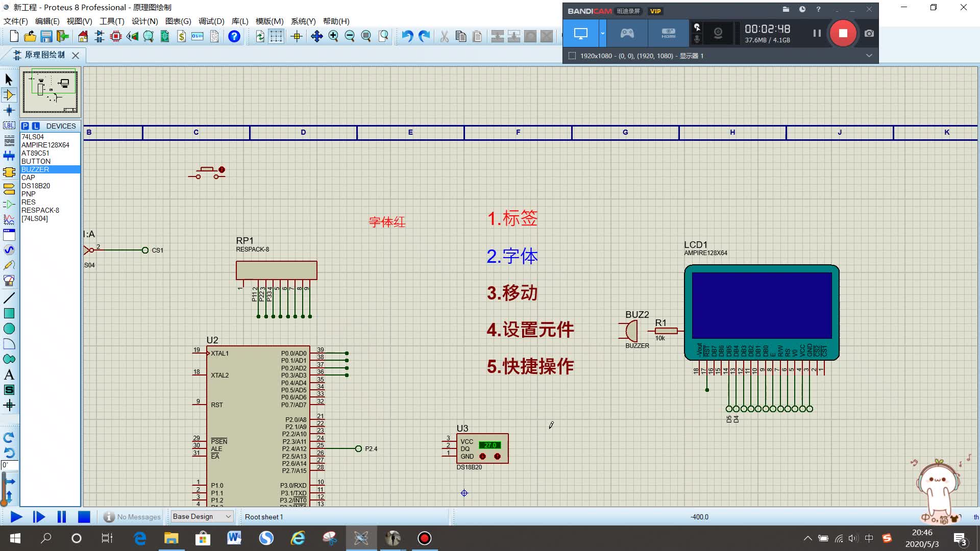
Task: Open the 调试(D) debug menu
Action: point(211,21)
